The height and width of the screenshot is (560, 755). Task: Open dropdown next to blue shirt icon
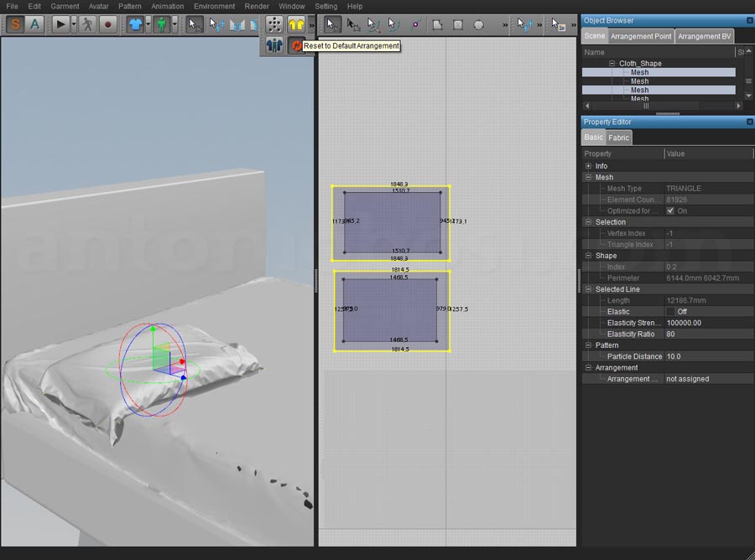point(148,24)
